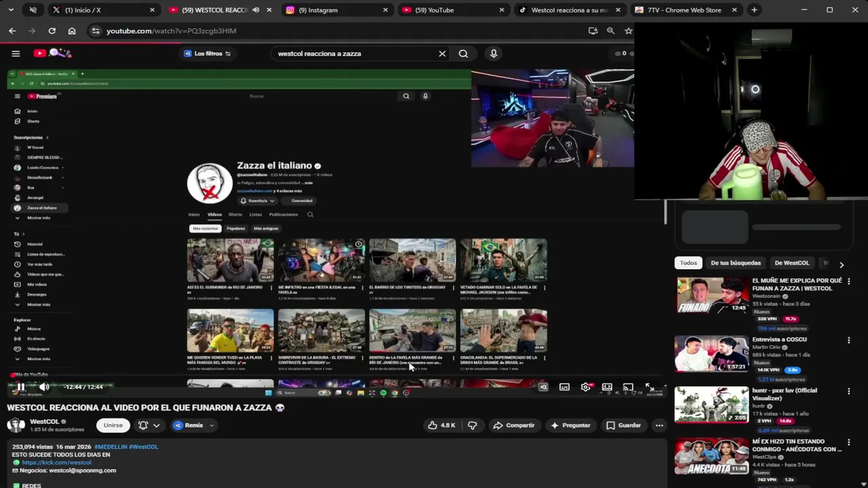Switch to the Inicio / X tab
Viewport: 868px width, 488px height.
tap(104, 10)
